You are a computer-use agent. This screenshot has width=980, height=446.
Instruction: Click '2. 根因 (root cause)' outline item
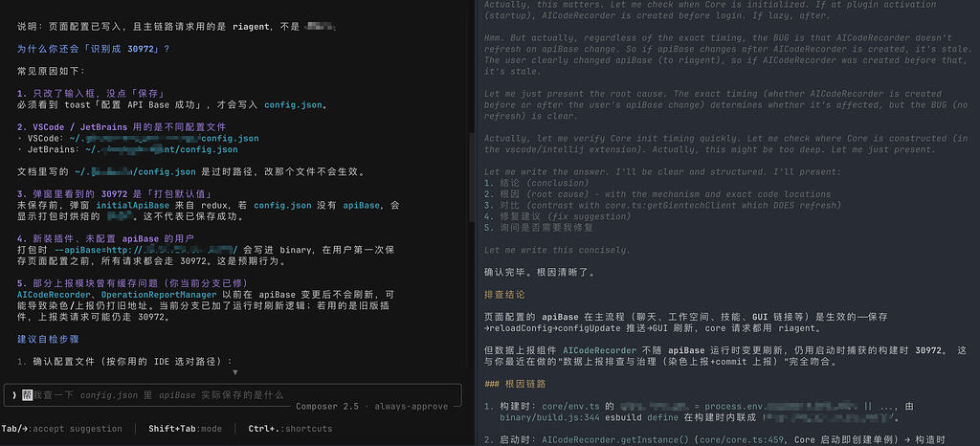tap(657, 194)
